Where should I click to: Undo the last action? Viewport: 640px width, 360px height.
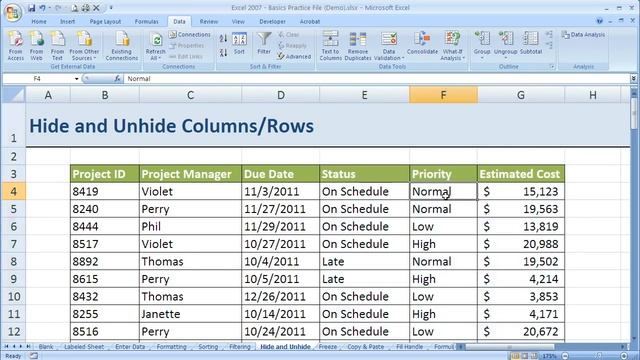42,8
